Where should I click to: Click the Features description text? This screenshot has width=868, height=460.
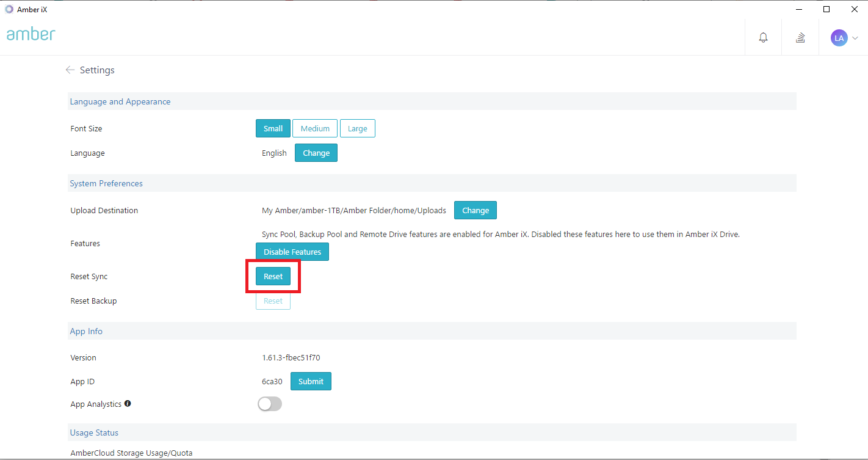[501, 234]
